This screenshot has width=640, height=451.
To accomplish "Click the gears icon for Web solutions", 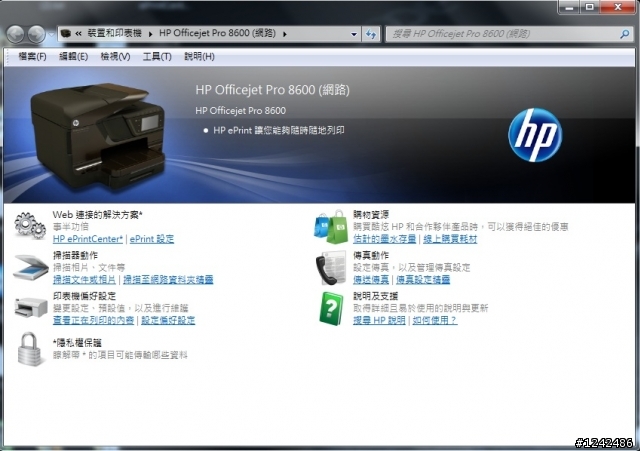I will (x=30, y=225).
